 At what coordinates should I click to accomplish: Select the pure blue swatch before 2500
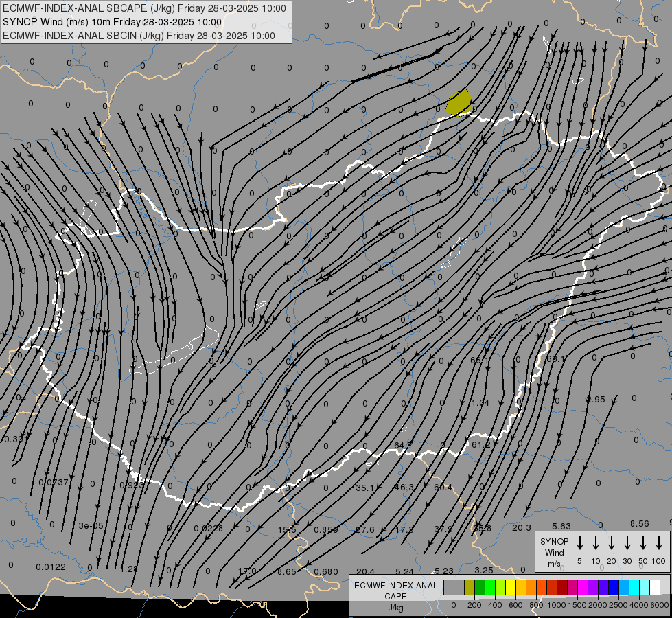point(614,588)
